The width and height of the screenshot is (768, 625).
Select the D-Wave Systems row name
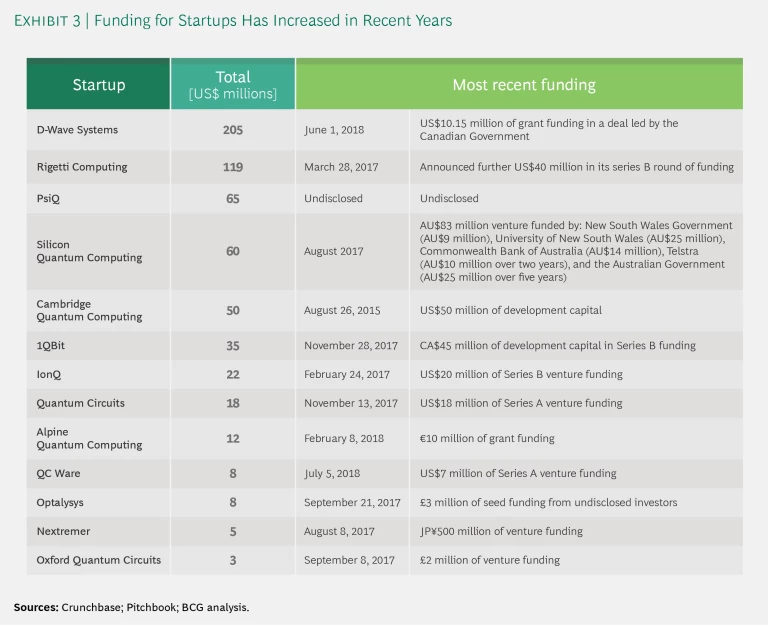pyautogui.click(x=77, y=129)
